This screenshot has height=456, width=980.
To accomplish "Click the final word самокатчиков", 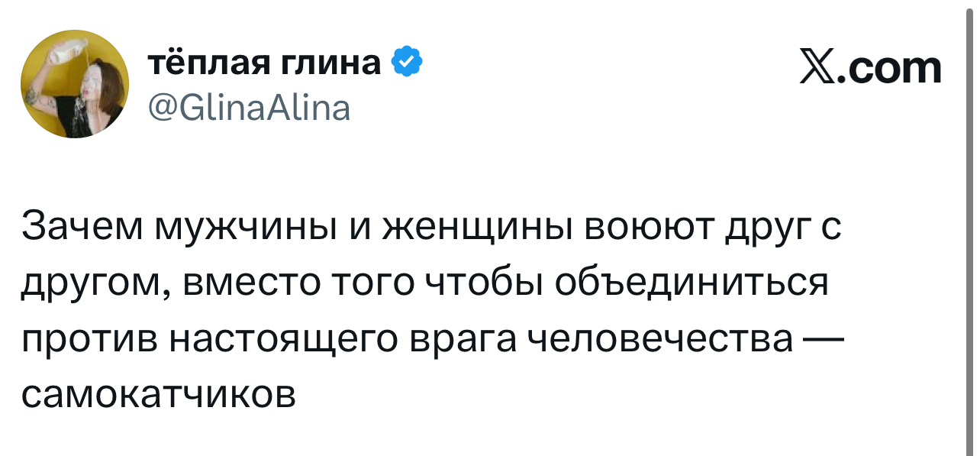I will (x=158, y=395).
